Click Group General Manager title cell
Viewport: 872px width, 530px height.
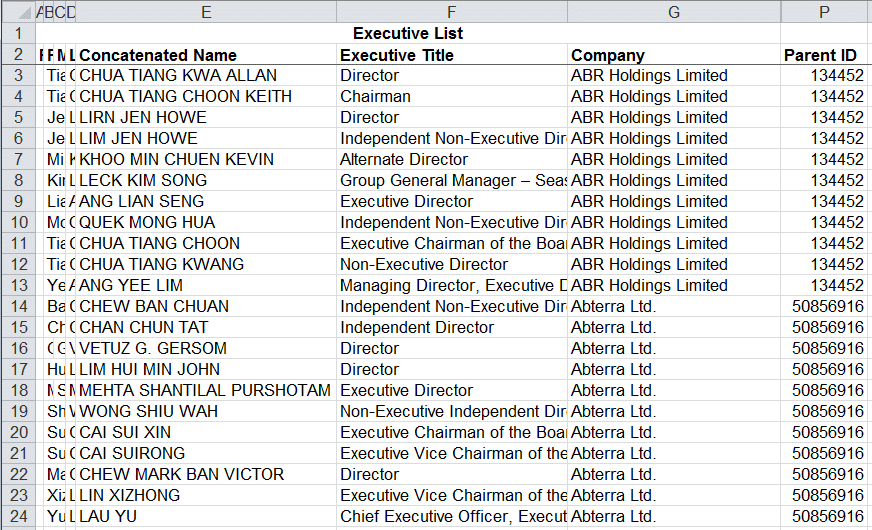tap(452, 180)
